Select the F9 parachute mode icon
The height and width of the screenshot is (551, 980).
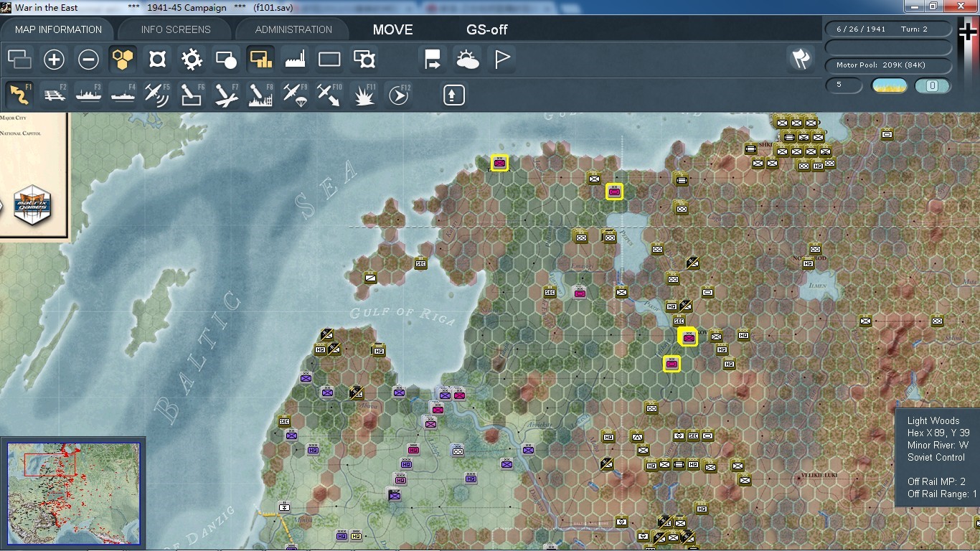(x=295, y=95)
